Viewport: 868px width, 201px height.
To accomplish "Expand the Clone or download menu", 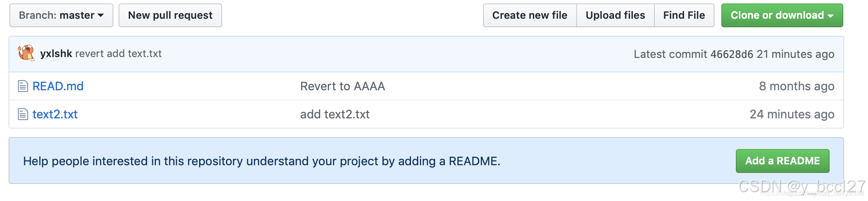I will (x=782, y=15).
